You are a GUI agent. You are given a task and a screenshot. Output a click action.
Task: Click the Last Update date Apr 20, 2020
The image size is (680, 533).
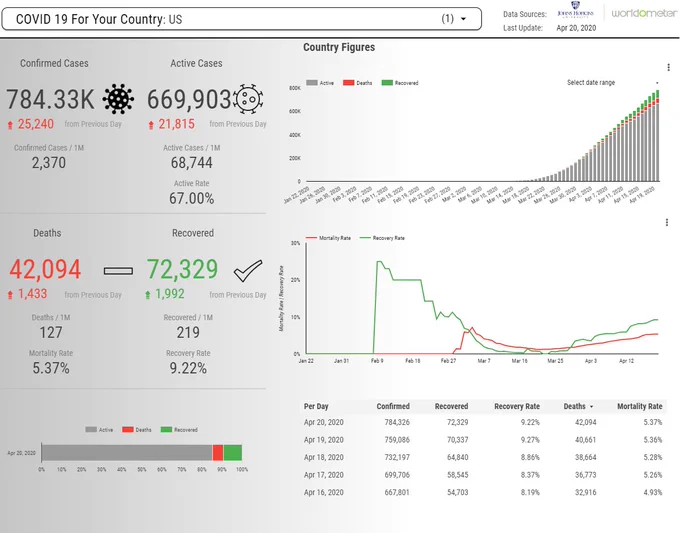576,28
